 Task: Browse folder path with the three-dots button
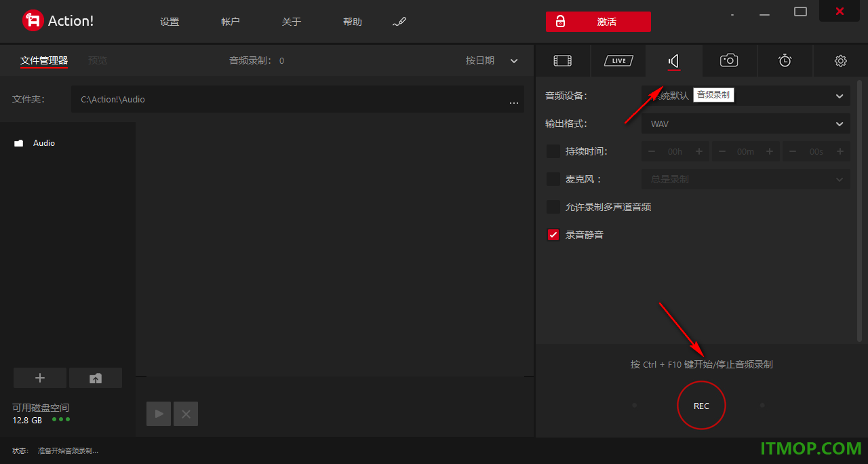click(x=514, y=102)
